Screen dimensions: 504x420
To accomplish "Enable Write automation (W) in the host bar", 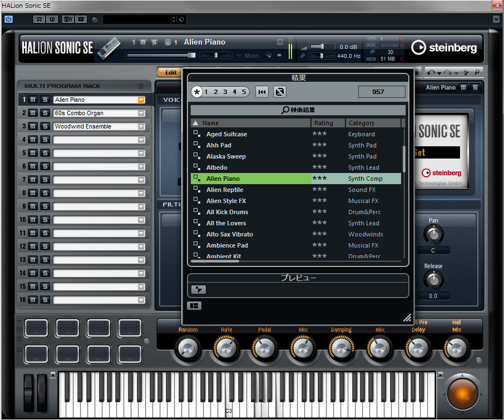I will pos(52,19).
